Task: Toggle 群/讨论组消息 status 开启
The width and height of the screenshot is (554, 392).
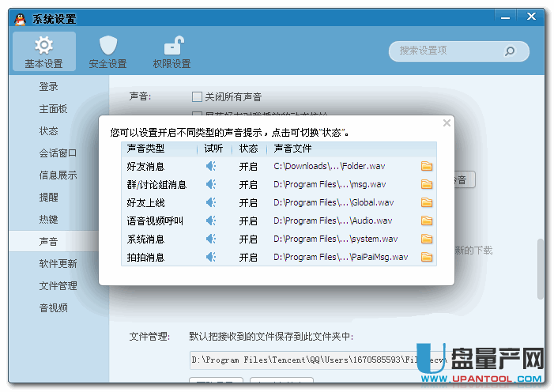Action: (x=248, y=184)
